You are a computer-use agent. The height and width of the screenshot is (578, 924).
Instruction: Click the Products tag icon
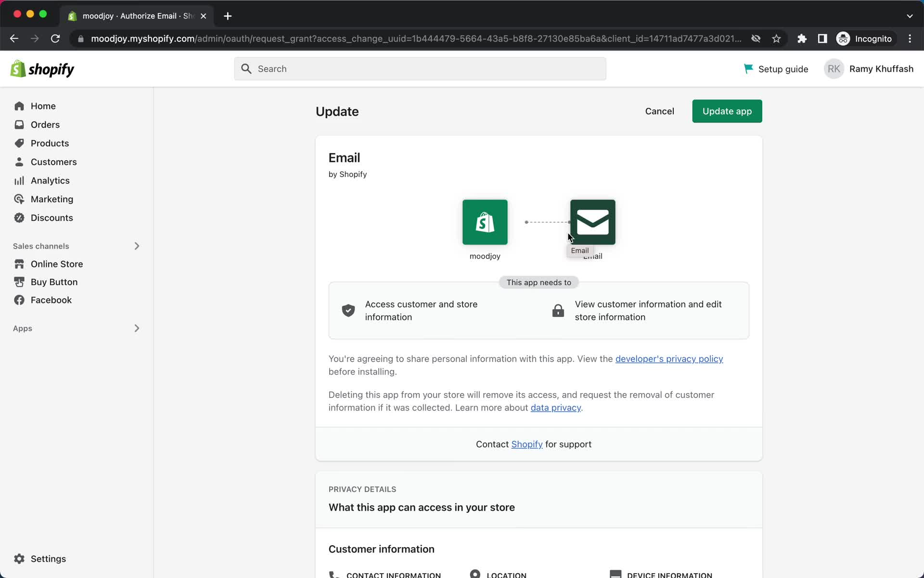click(x=19, y=144)
